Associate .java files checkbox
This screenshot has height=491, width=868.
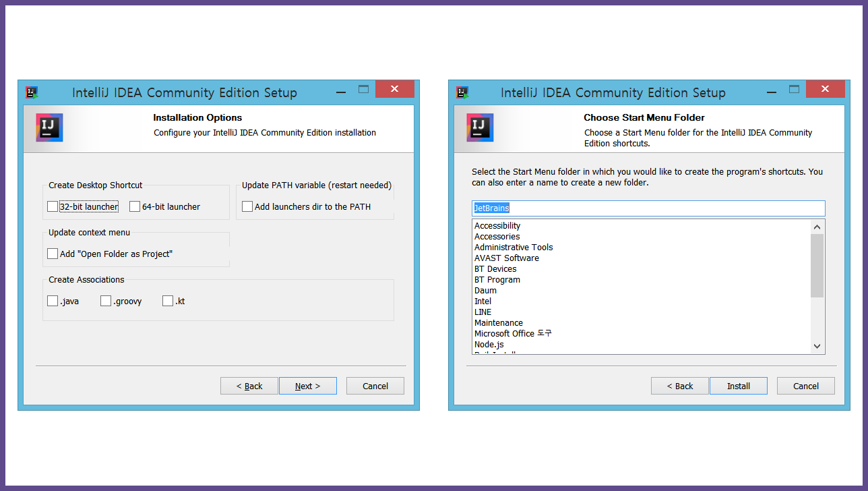tap(53, 301)
